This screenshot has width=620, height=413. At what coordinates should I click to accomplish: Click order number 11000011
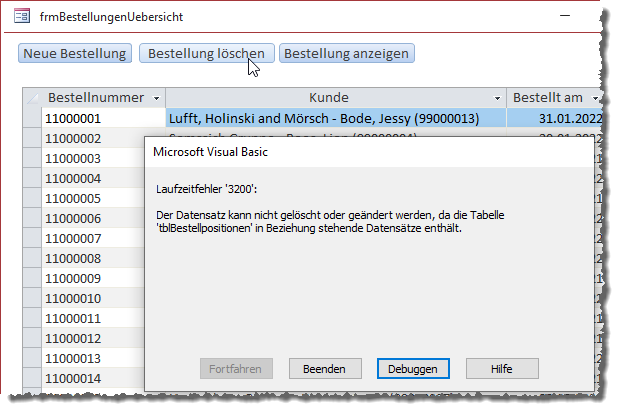click(93, 318)
